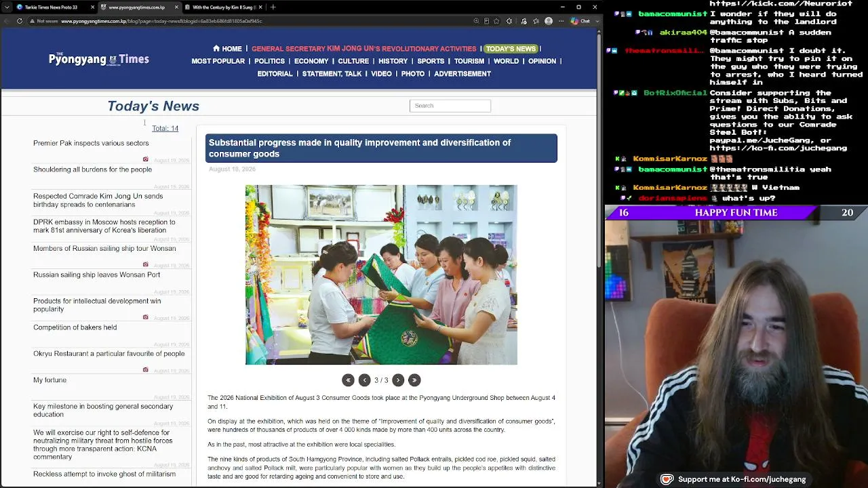Click the browser back arrow
The width and height of the screenshot is (868, 488).
pos(7,21)
